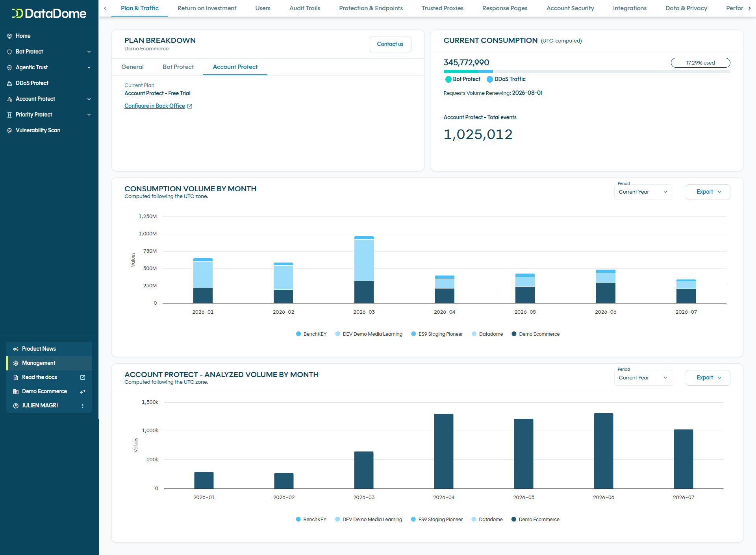756x555 pixels.
Task: Click the Read the docs document icon
Action: [16, 377]
